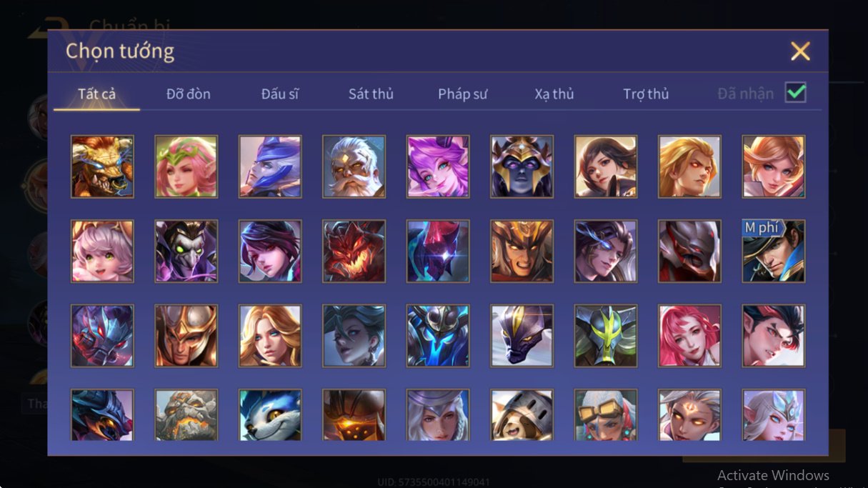Pick the white-bearded old man hero
Viewport: 868px width, 488px height.
pos(354,166)
